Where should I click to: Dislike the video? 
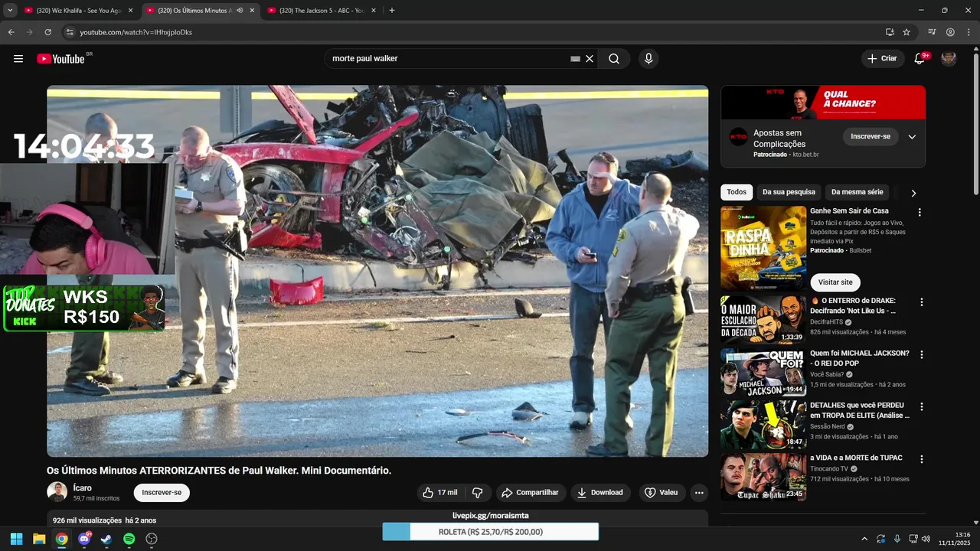478,493
